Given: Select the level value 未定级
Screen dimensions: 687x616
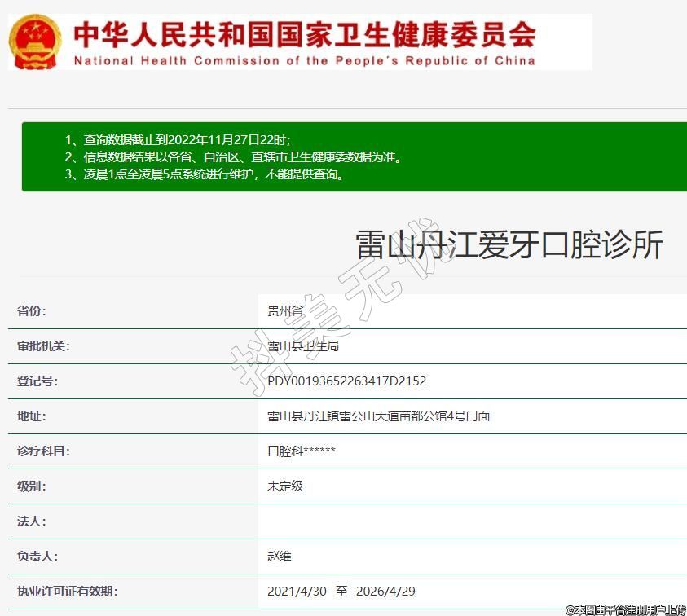Looking at the screenshot, I should coord(285,486).
